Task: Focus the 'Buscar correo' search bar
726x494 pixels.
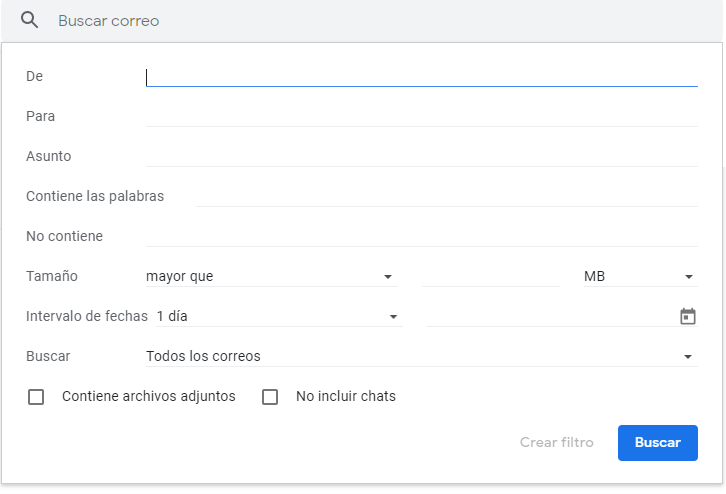Action: 361,21
